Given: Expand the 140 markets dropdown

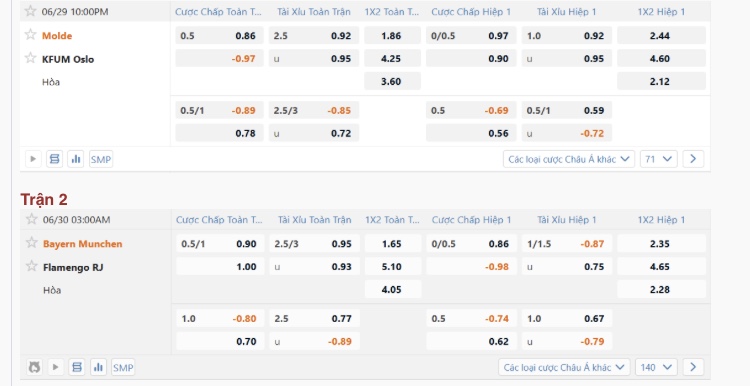Looking at the screenshot, I should (656, 367).
